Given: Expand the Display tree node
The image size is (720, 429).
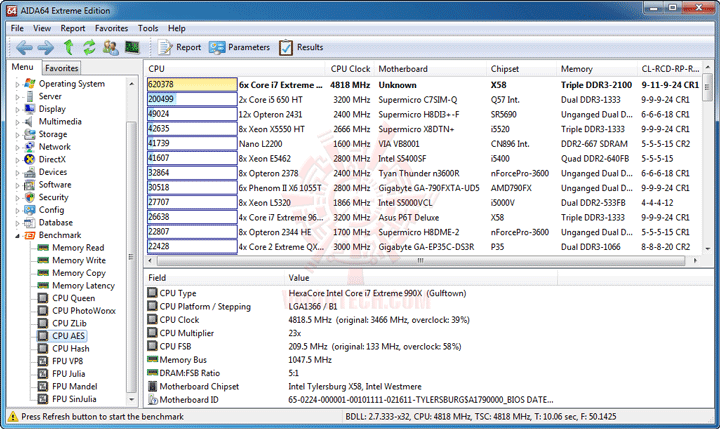Looking at the screenshot, I should 17,110.
